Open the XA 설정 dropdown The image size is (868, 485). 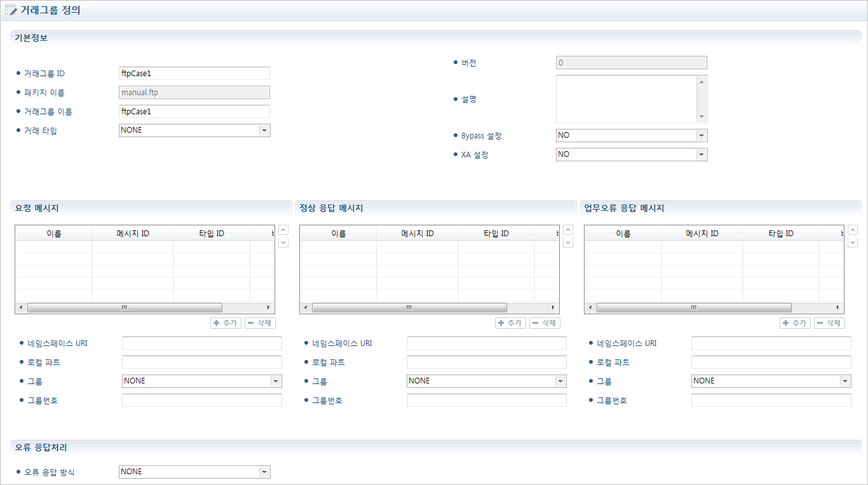pyautogui.click(x=701, y=154)
